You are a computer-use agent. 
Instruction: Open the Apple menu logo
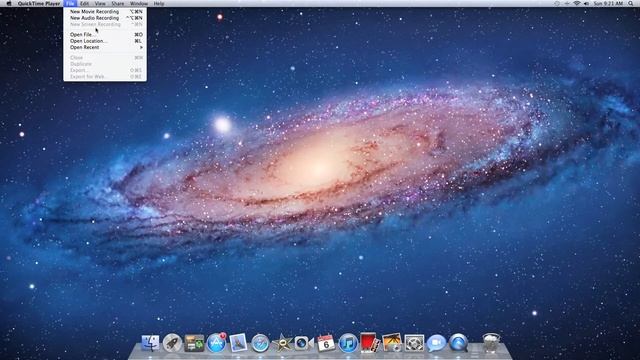(9, 3)
